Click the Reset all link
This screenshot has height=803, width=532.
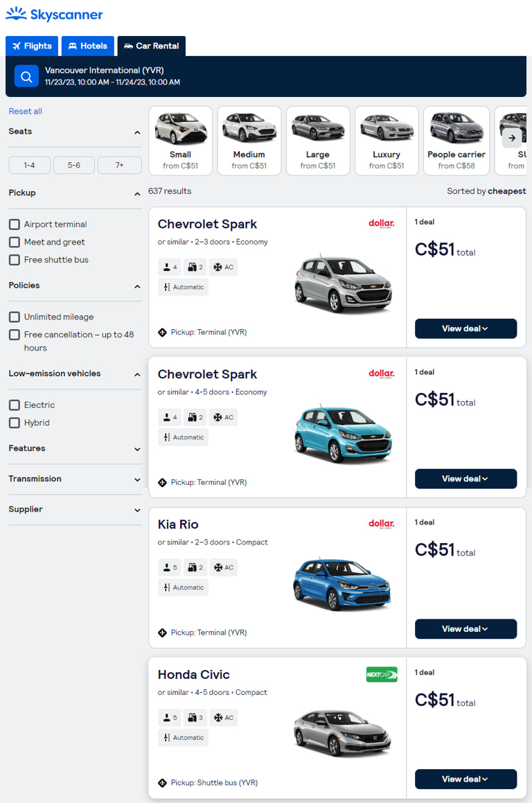click(25, 111)
